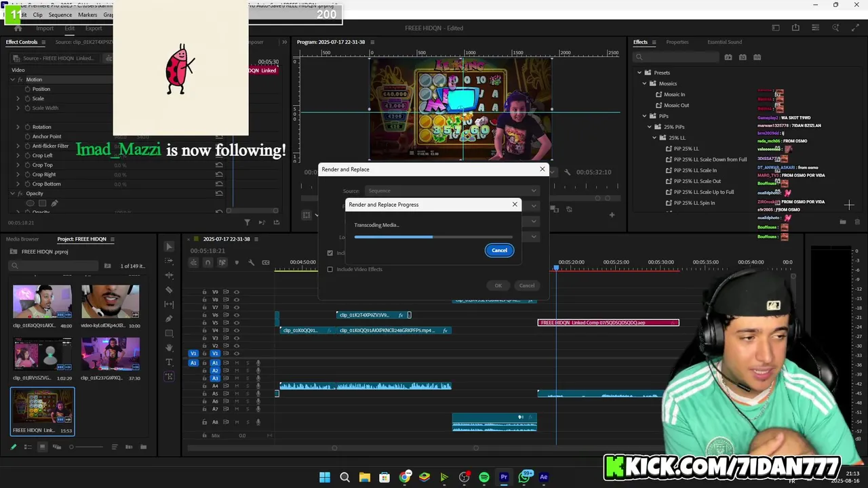The image size is (868, 488).
Task: Select the Ripple Edit tool
Action: click(169, 275)
